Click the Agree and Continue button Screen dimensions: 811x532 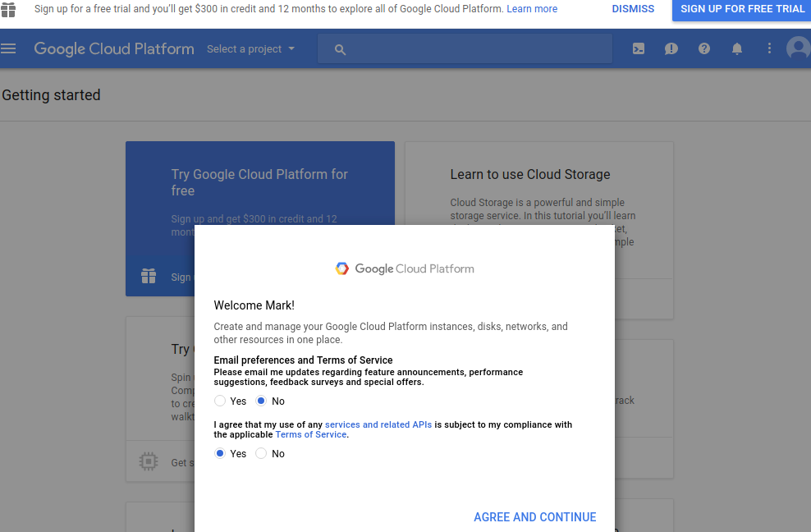534,517
